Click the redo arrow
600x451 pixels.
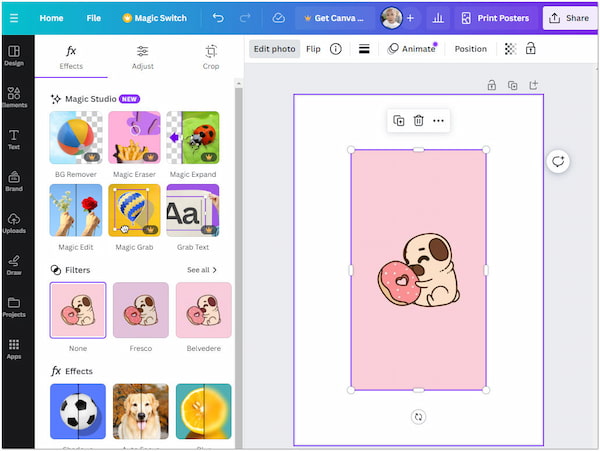pos(246,18)
